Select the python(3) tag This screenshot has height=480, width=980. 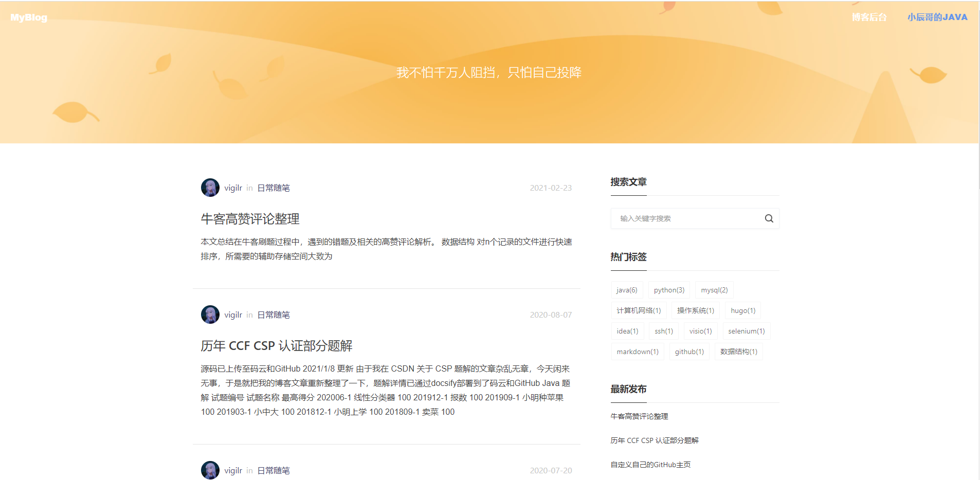pos(668,290)
